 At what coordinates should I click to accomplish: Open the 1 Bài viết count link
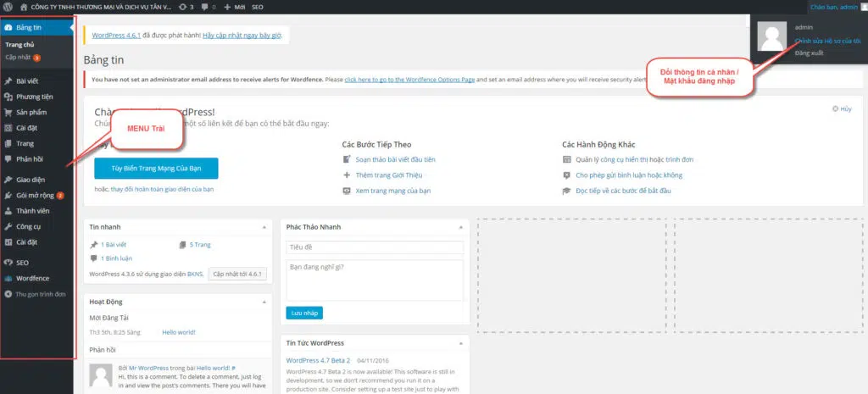(x=114, y=245)
